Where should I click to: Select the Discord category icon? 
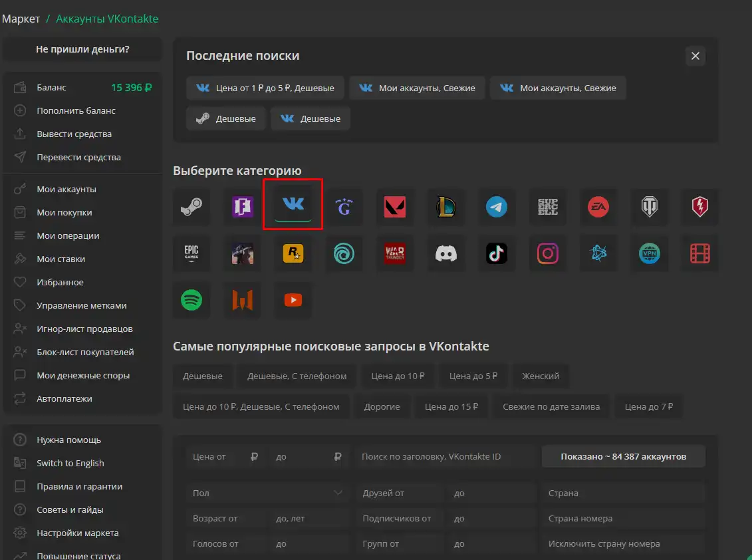click(x=445, y=253)
